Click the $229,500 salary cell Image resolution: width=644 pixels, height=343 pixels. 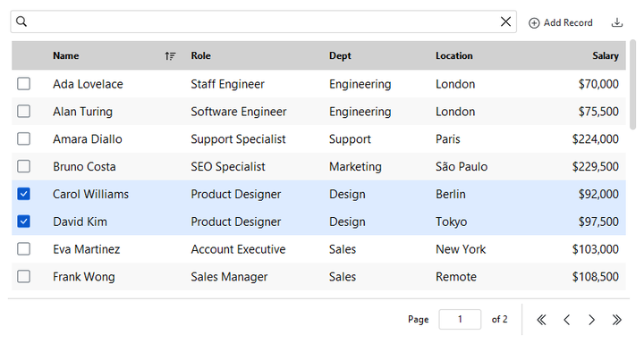pos(596,166)
